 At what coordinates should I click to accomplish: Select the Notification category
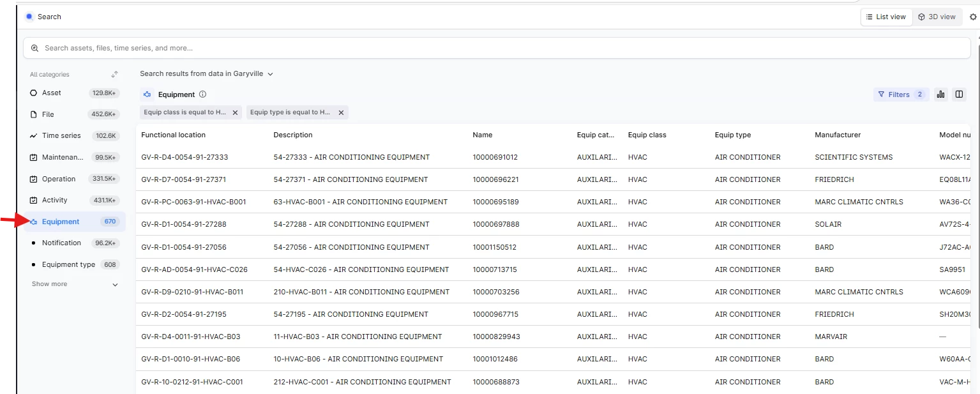coord(61,243)
